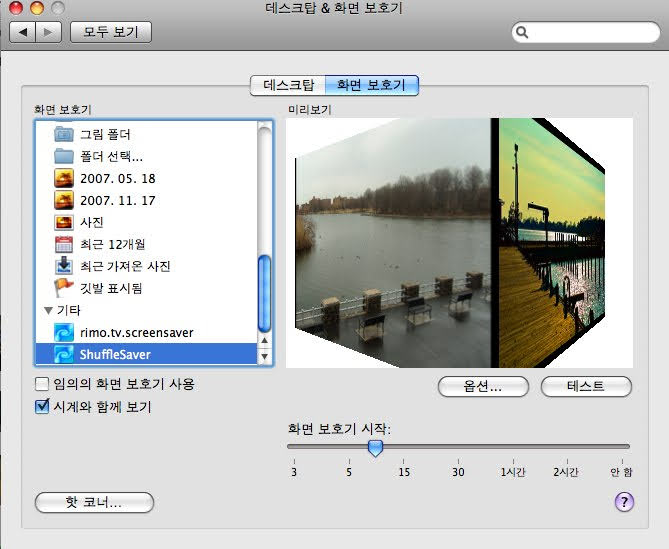Click the 깃발 표시됨 flag icon
669x549 pixels.
pyautogui.click(x=64, y=288)
